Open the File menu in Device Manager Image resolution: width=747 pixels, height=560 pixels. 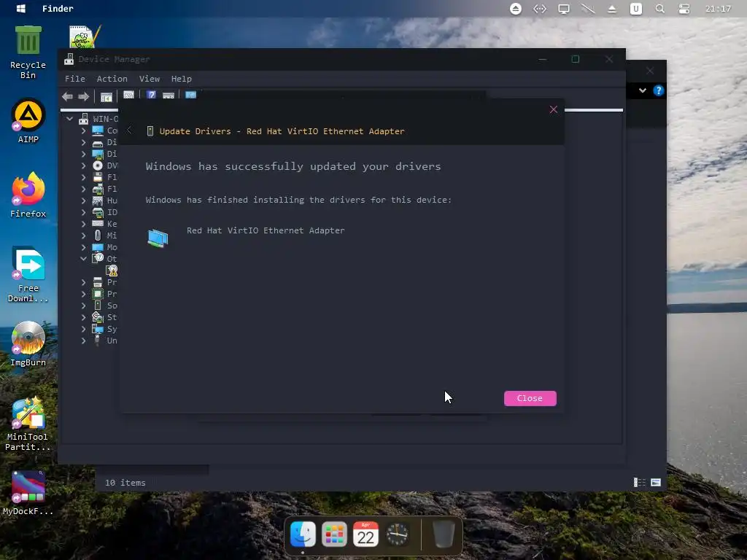[75, 79]
